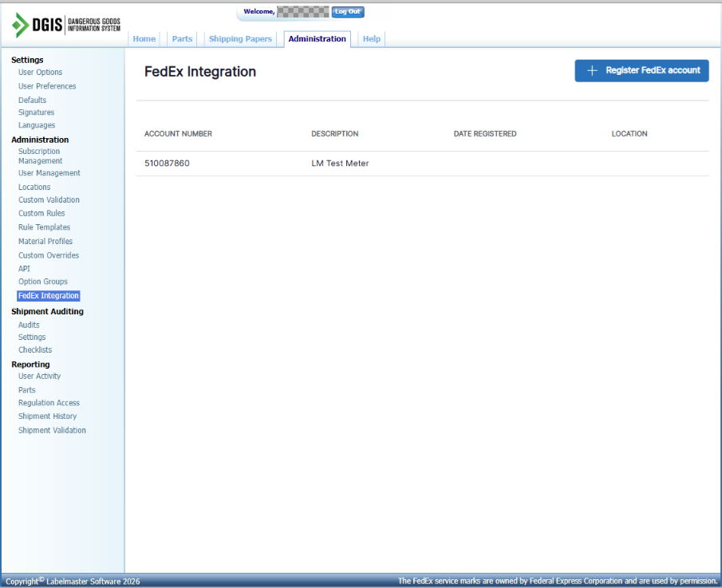
Task: Navigate to User Management
Action: point(49,173)
